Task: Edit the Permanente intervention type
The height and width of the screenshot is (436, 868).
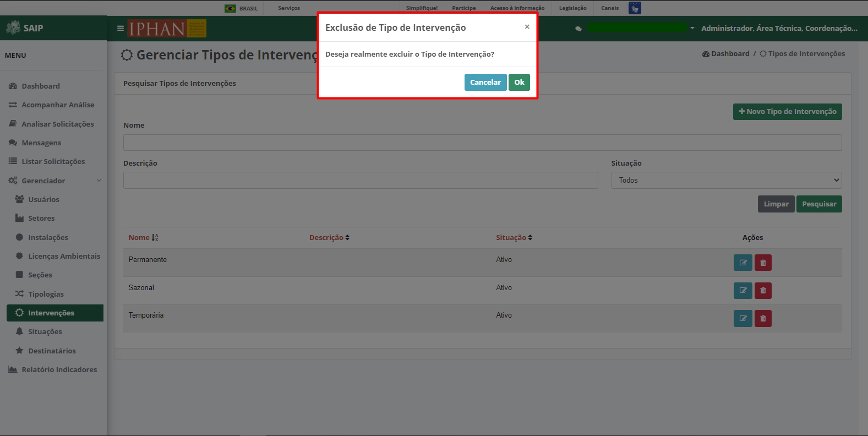Action: [x=743, y=263]
